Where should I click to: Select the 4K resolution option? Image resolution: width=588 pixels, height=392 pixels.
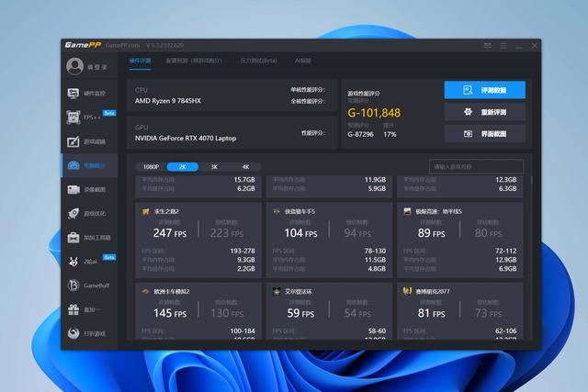point(244,167)
